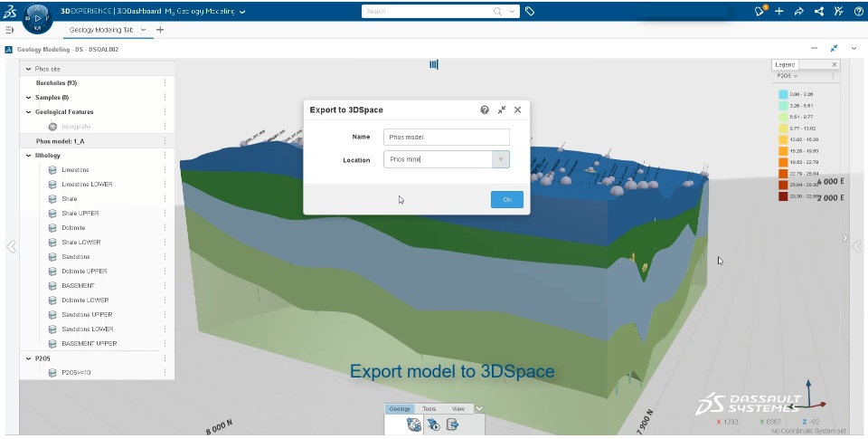This screenshot has height=439, width=868.
Task: Click the search magnifier icon
Action: point(497,11)
